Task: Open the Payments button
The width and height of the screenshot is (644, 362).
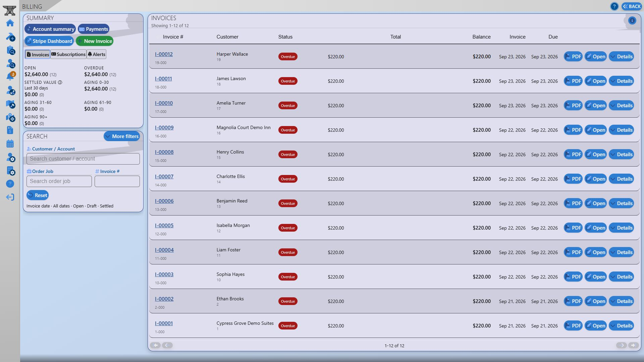Action: click(94, 29)
